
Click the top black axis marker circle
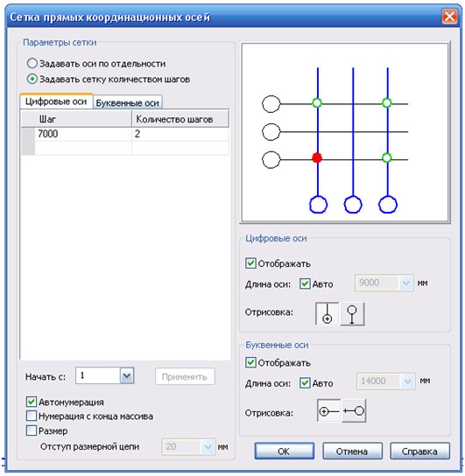click(x=271, y=104)
